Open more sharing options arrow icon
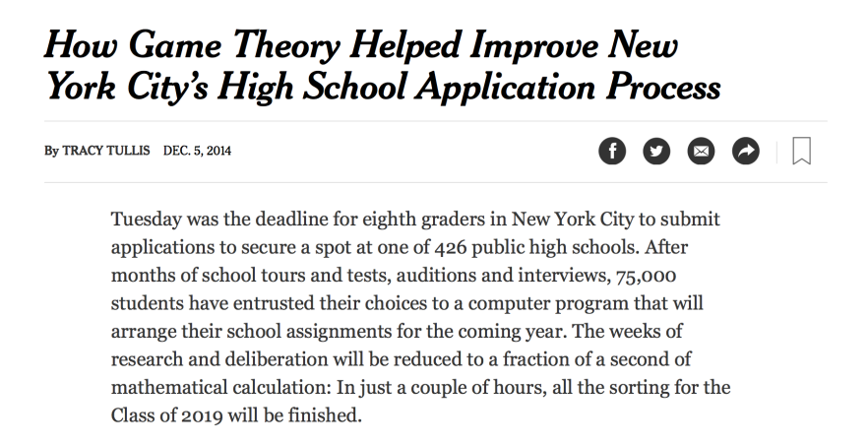The height and width of the screenshot is (444, 868). (746, 151)
